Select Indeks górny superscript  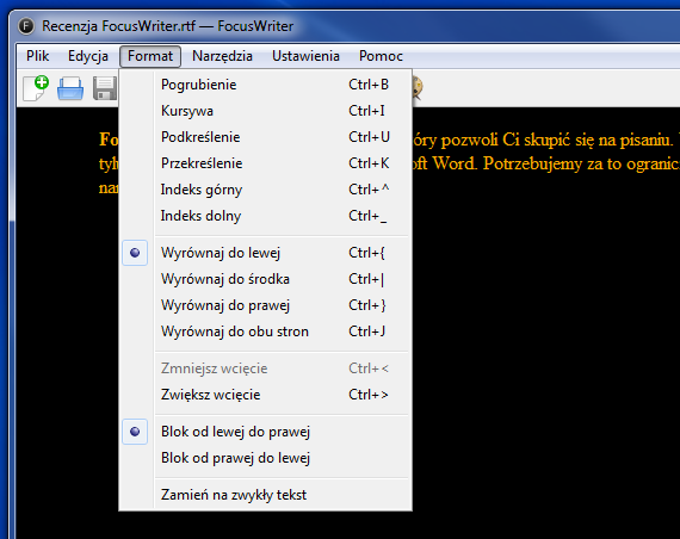coord(265,189)
